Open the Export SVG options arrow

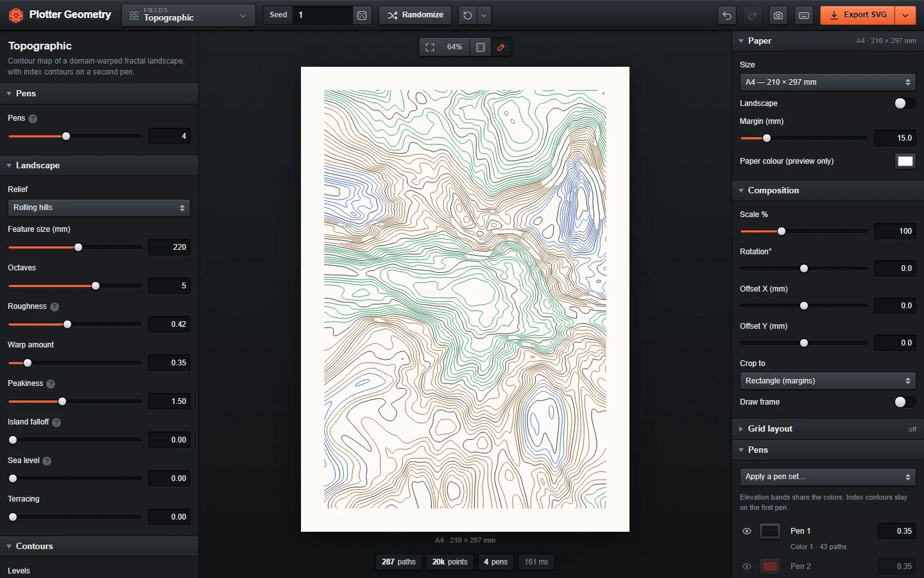pos(905,15)
